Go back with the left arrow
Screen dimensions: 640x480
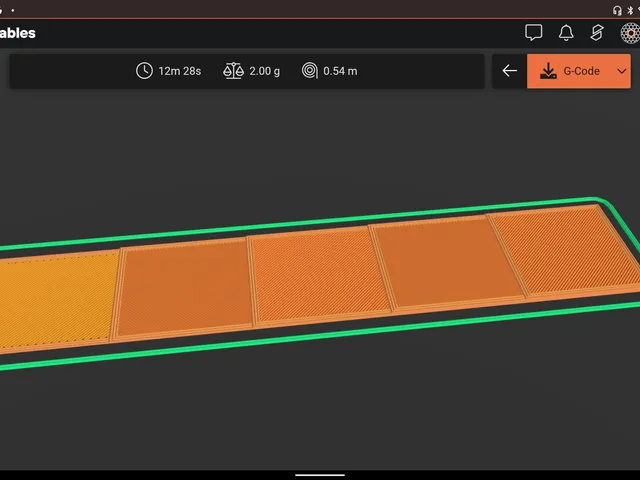(x=509, y=71)
